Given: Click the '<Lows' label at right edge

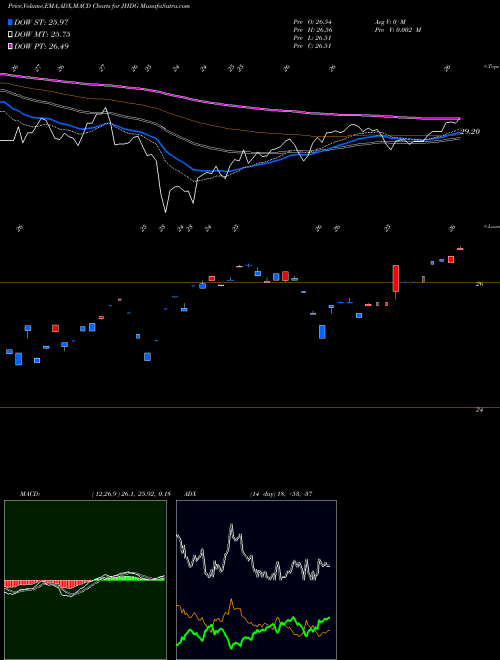Looking at the screenshot, I should [492, 226].
